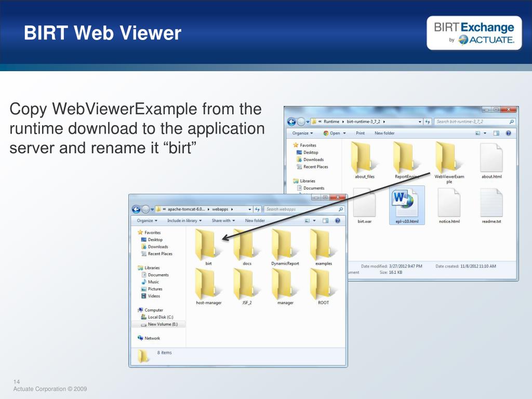Screen dimensions: 532x399
Task: Open view options dropdown in webapps window
Action: tap(314, 220)
